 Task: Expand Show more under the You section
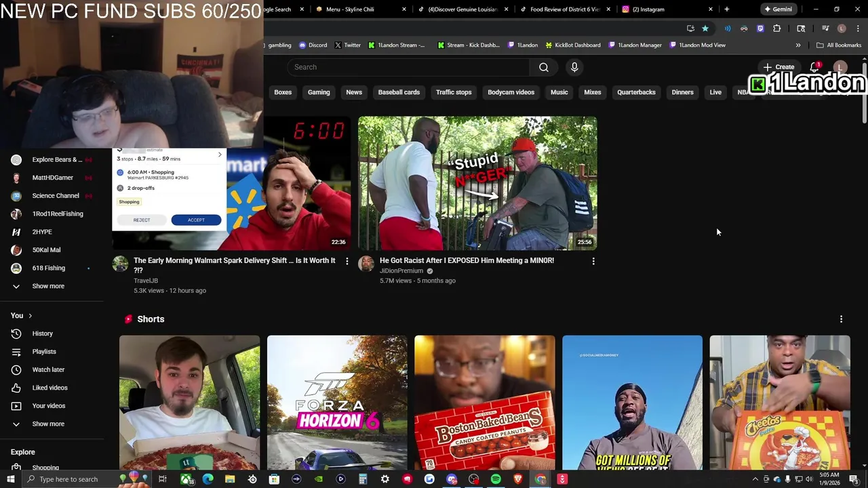pyautogui.click(x=47, y=424)
